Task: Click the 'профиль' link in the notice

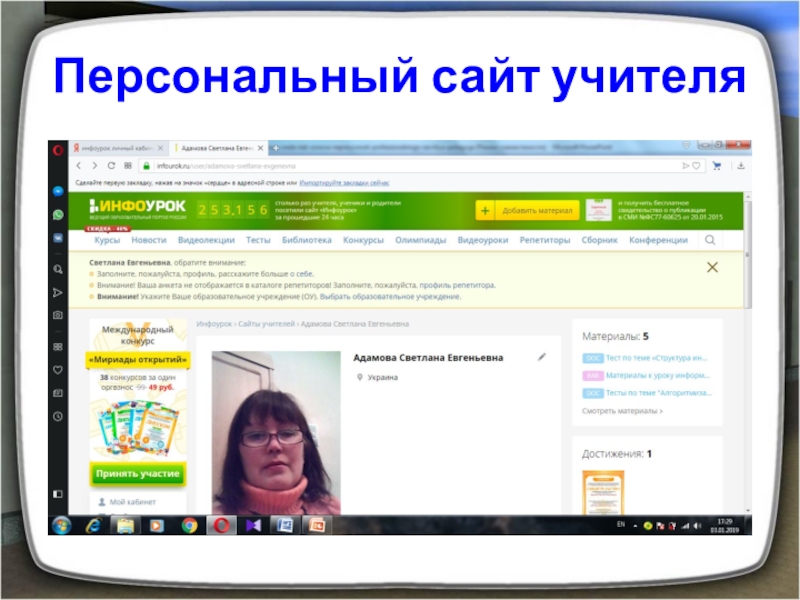Action: click(x=205, y=274)
